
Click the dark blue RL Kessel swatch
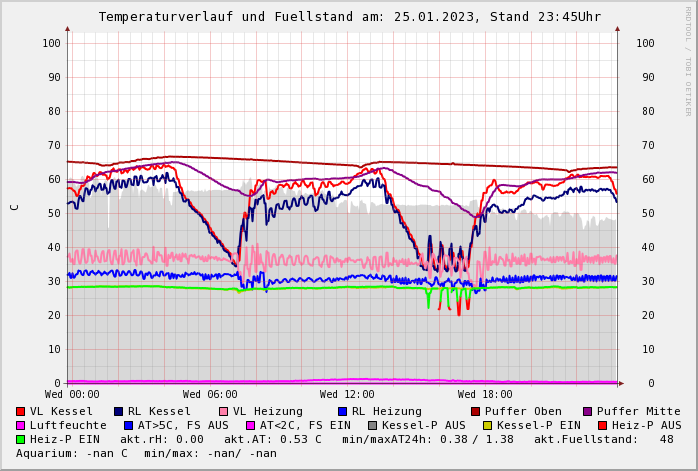click(118, 412)
